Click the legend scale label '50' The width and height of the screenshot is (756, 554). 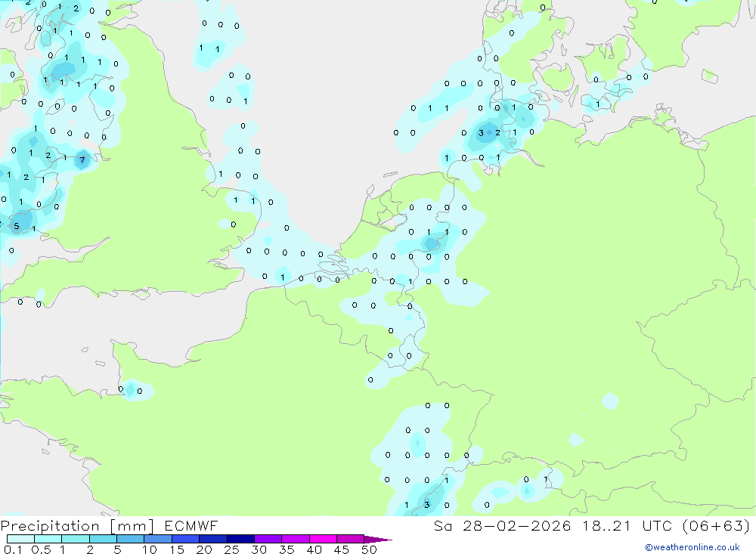point(369,549)
